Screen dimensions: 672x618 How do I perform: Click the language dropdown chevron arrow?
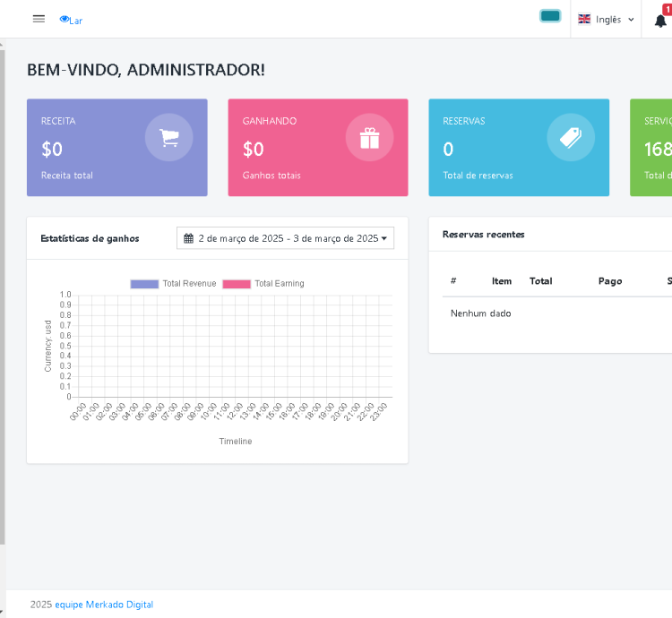[x=631, y=20]
